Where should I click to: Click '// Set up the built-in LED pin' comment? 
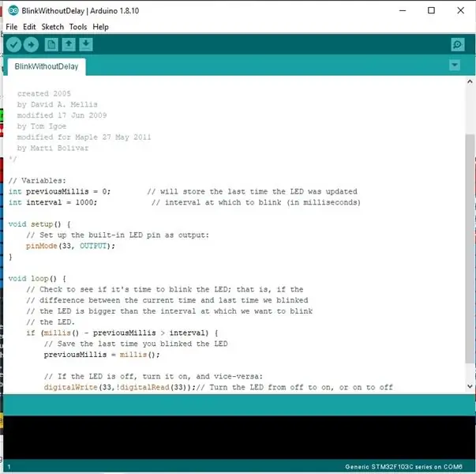tap(118, 235)
